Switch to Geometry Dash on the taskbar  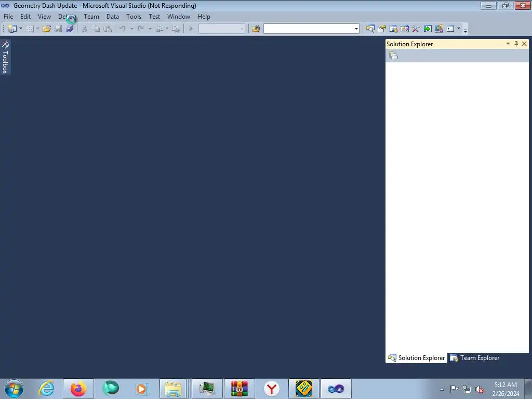coord(303,389)
